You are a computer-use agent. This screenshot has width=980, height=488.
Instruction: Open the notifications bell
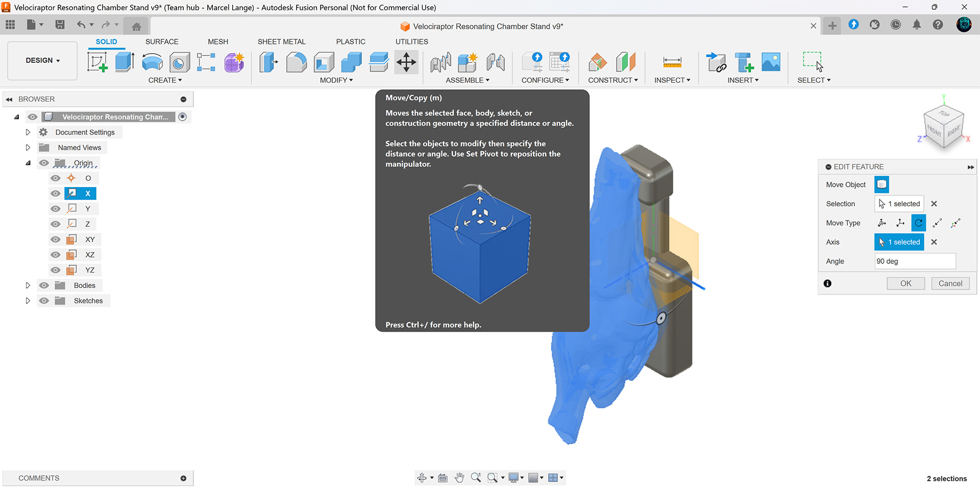coord(917,25)
